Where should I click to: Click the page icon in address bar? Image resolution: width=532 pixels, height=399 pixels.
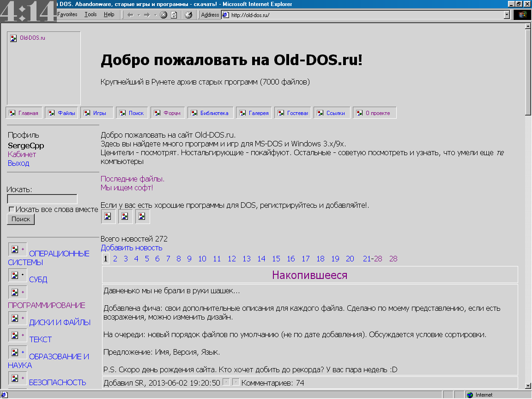225,15
